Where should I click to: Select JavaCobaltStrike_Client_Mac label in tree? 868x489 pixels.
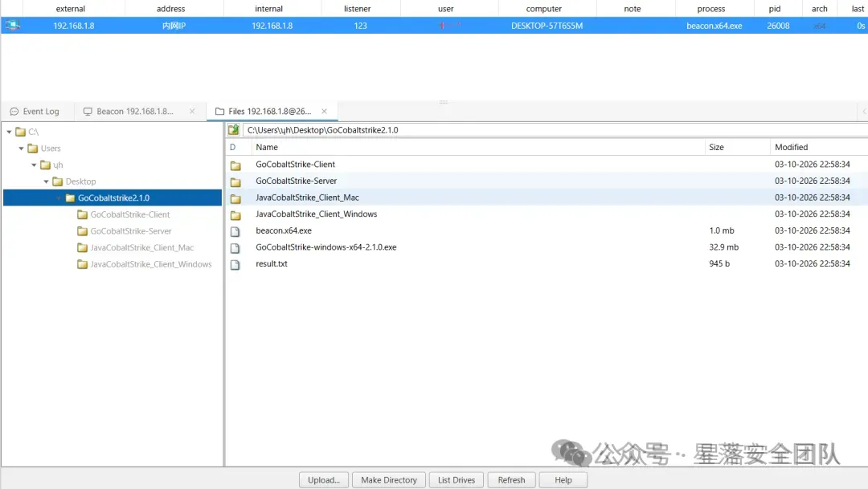tap(141, 248)
